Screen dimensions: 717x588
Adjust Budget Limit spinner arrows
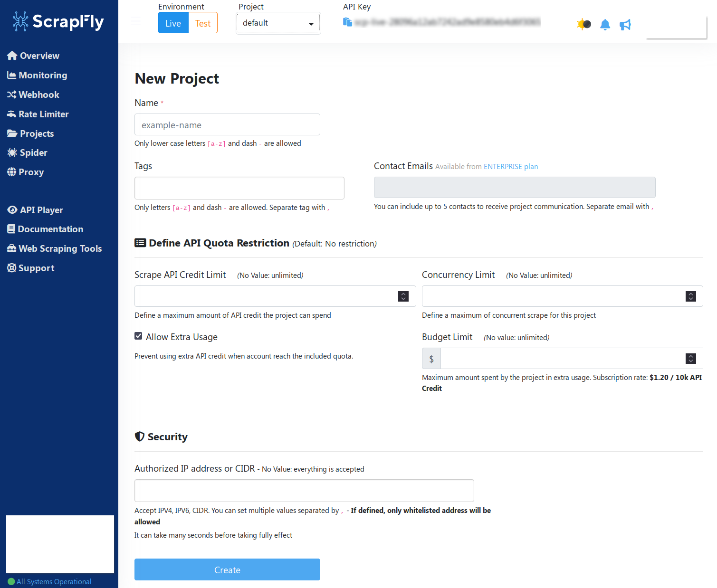[x=691, y=359]
